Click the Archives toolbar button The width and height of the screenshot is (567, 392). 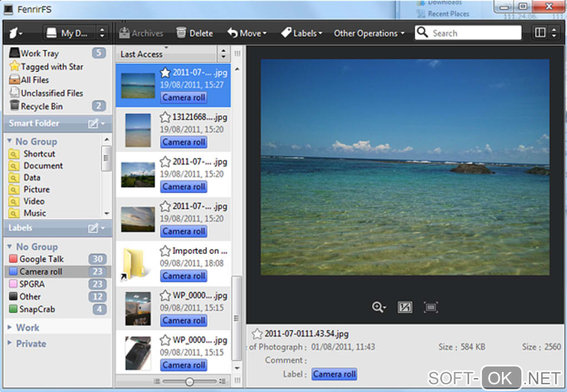(141, 33)
